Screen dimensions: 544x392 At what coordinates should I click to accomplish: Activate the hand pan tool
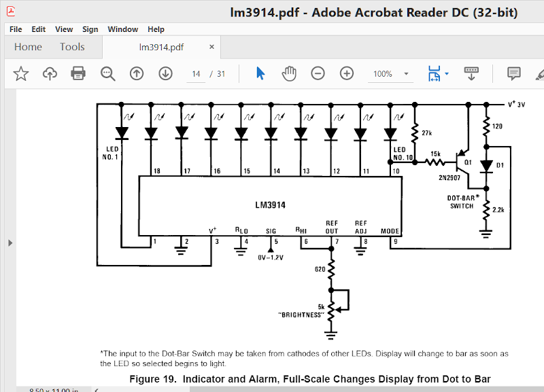[289, 73]
